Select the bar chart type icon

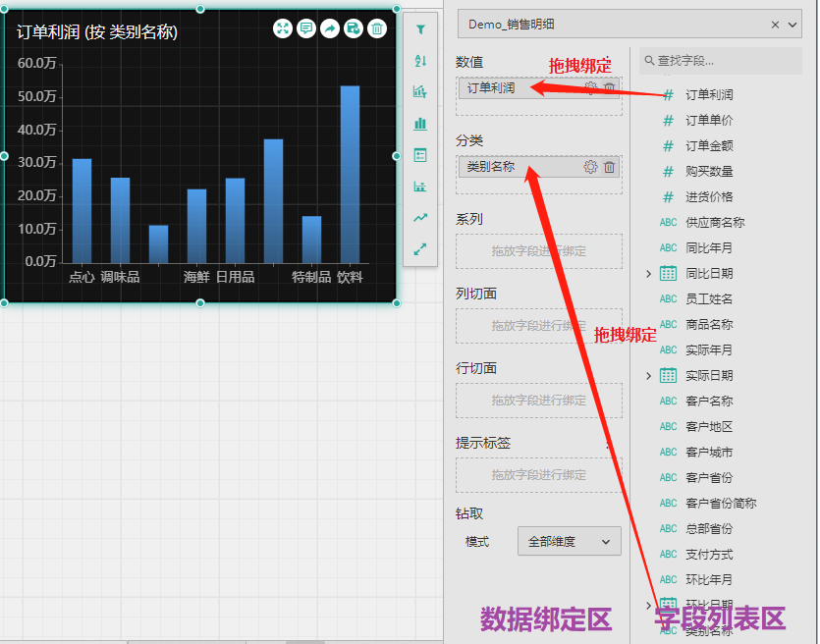[x=420, y=124]
